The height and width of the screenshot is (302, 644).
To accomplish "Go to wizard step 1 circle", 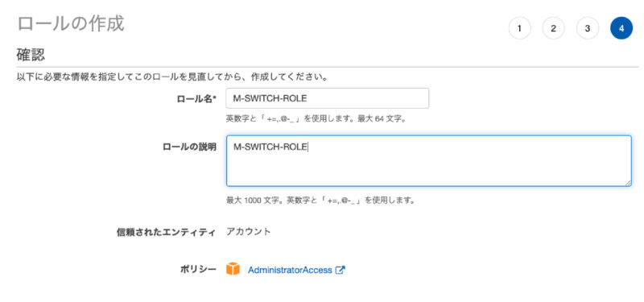I will click(x=519, y=28).
